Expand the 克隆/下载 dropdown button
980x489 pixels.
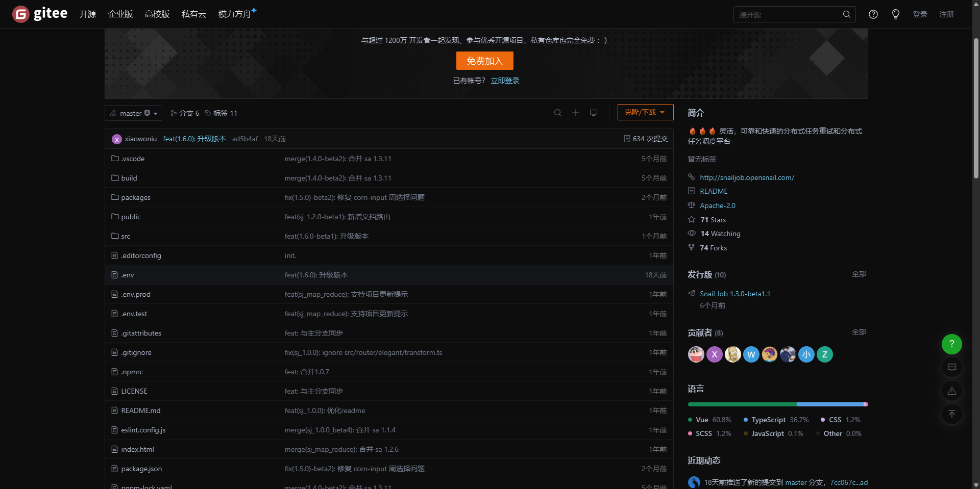point(645,112)
